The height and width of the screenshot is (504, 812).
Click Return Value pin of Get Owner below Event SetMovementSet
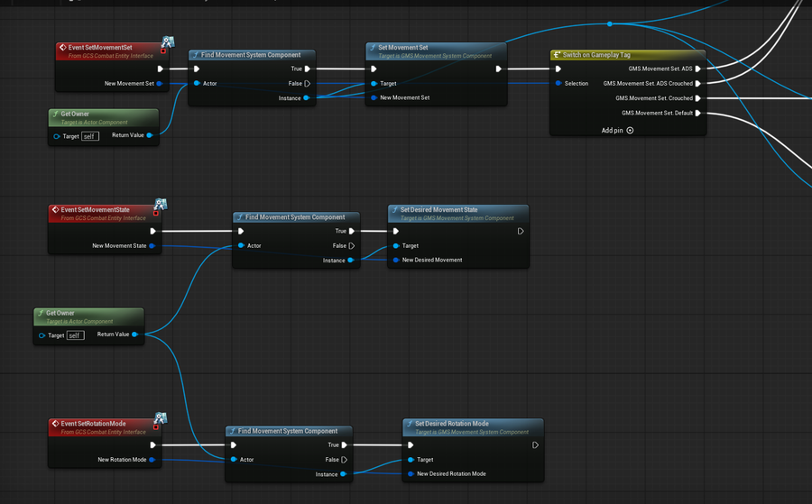click(x=150, y=135)
